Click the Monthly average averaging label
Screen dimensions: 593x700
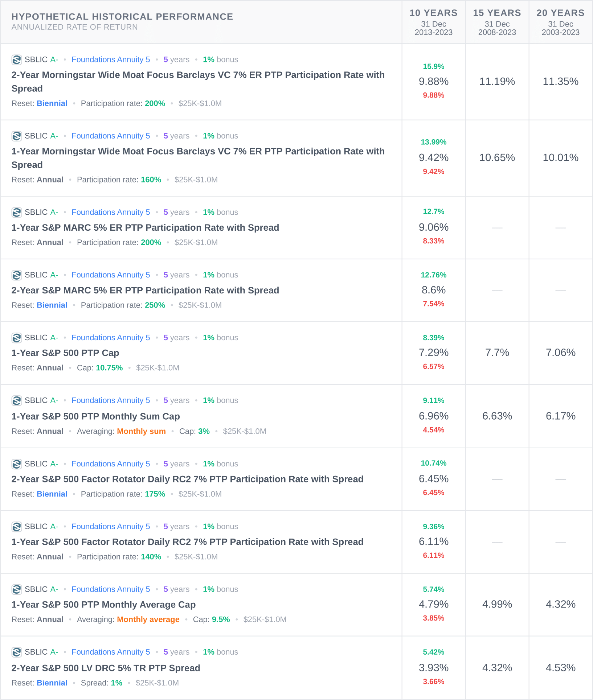coord(148,619)
